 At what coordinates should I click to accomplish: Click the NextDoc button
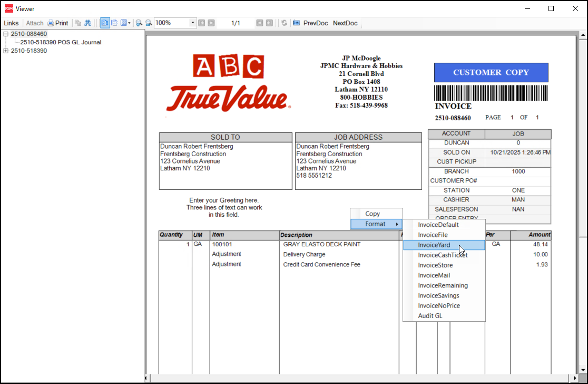(x=345, y=23)
